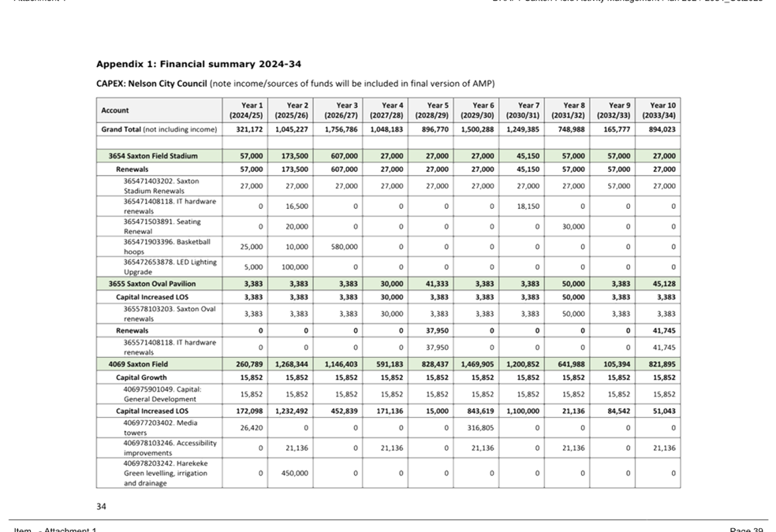Select the '406977203402. Media towers' label
The image size is (776, 532).
click(160, 428)
